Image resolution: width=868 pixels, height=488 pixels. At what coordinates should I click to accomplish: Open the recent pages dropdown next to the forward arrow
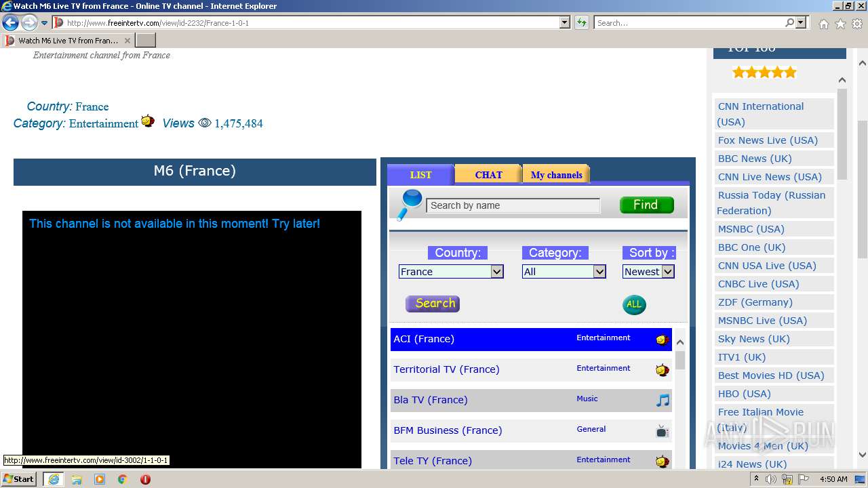45,23
